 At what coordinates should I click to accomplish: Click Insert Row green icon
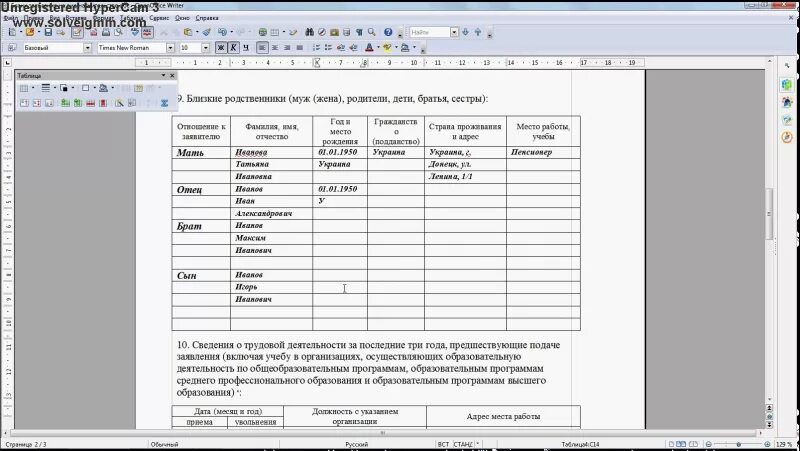[x=65, y=103]
